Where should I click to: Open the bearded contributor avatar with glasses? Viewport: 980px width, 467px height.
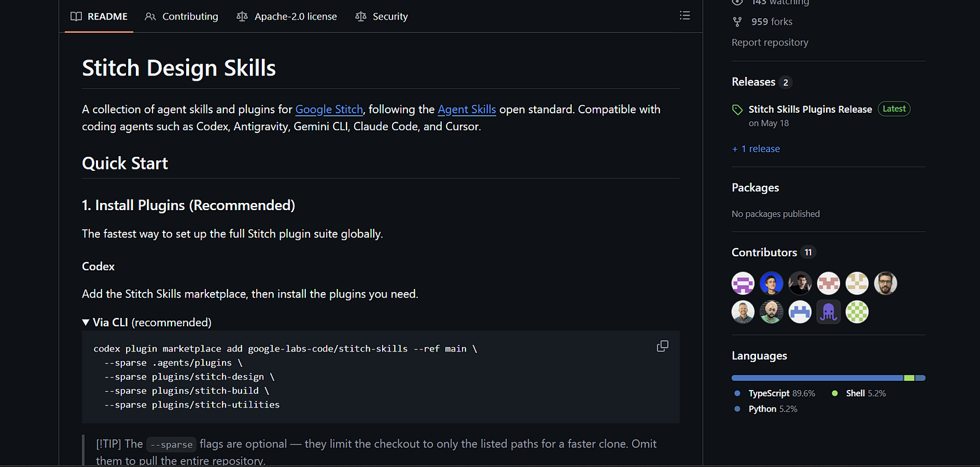(885, 283)
